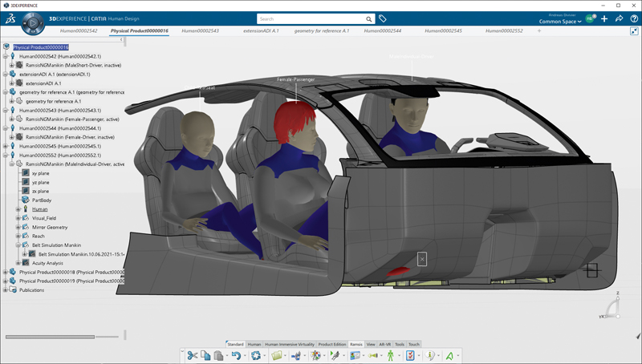The image size is (642, 364).
Task: Click the Share arrow icon
Action: click(x=620, y=18)
